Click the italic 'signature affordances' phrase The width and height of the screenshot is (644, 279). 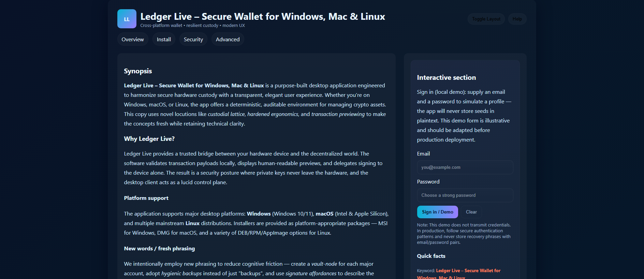pos(311,273)
